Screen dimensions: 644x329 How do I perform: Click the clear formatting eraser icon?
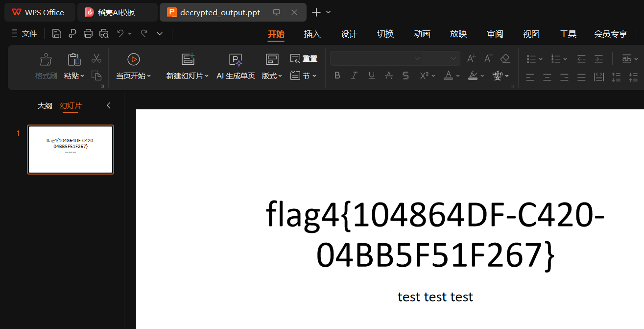pos(505,58)
